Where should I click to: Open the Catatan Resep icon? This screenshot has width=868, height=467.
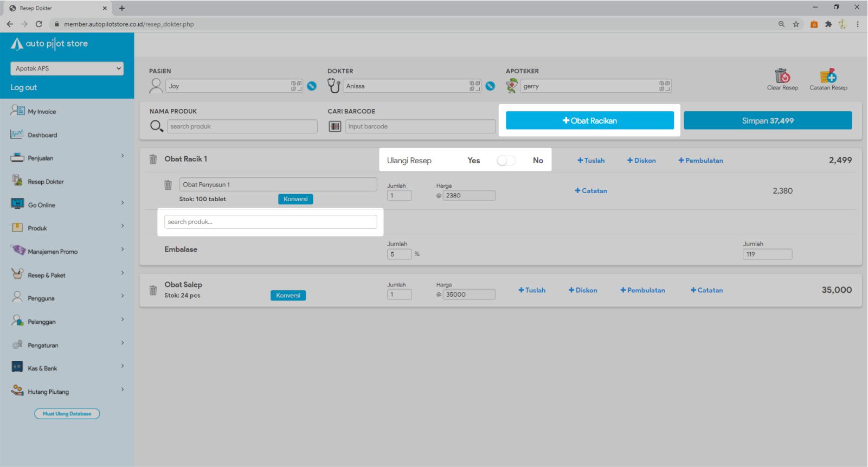tap(828, 76)
